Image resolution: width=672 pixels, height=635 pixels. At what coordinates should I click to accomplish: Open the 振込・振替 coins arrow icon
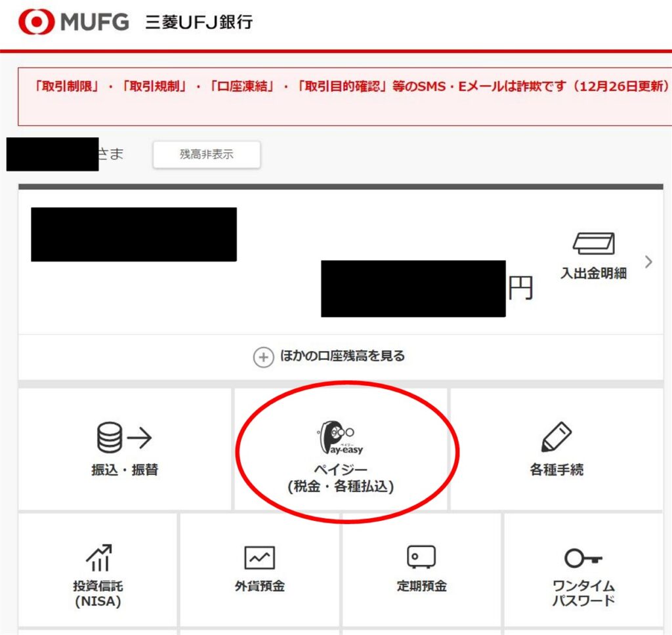[x=124, y=438]
